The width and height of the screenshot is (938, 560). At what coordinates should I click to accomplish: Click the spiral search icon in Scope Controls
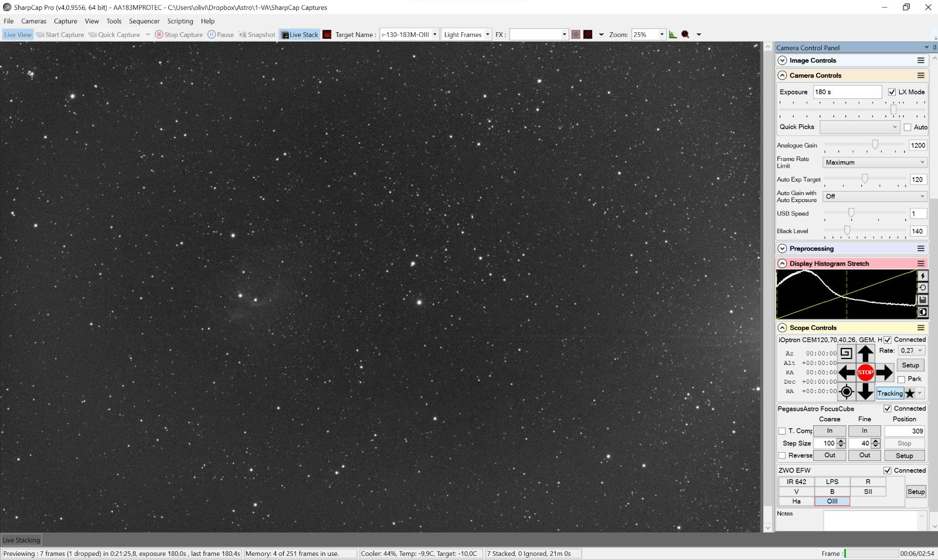click(x=846, y=353)
